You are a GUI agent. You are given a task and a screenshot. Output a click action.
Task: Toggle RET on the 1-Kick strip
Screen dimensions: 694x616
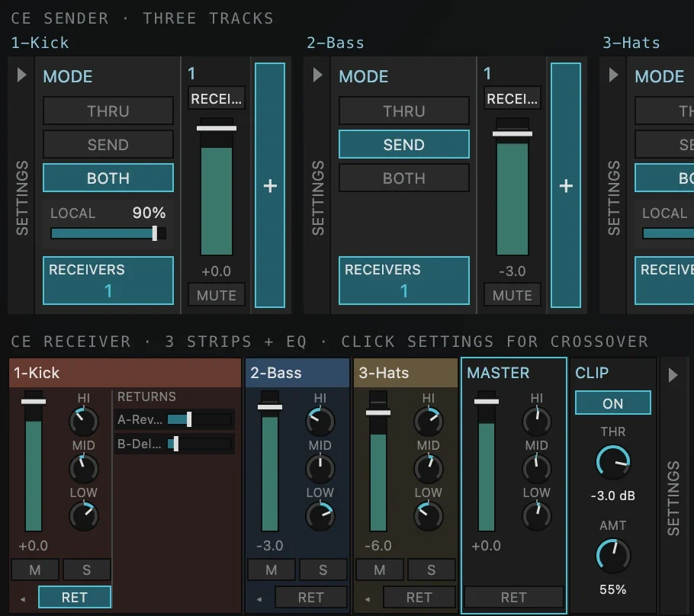75,598
